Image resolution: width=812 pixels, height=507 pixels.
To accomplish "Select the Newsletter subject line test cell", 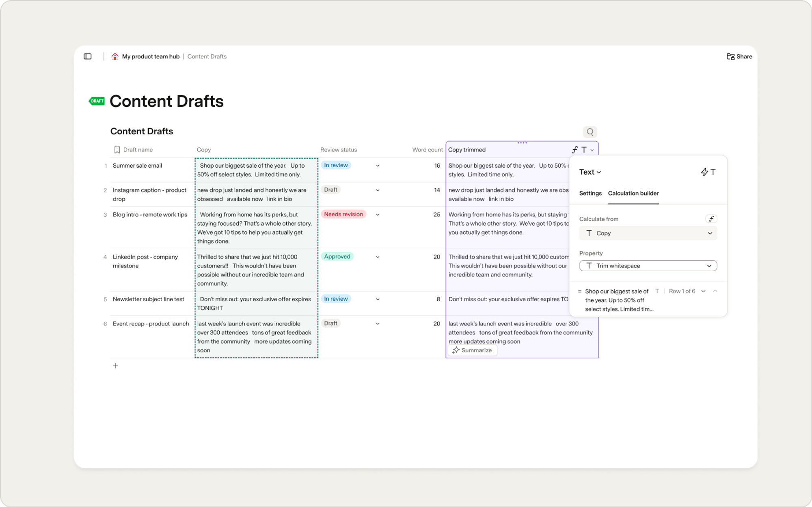I will coord(152,303).
